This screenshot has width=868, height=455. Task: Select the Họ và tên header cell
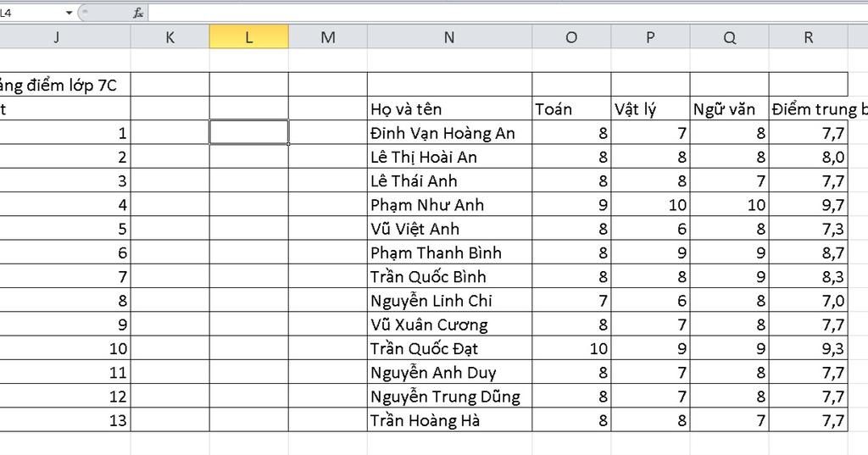[x=449, y=109]
